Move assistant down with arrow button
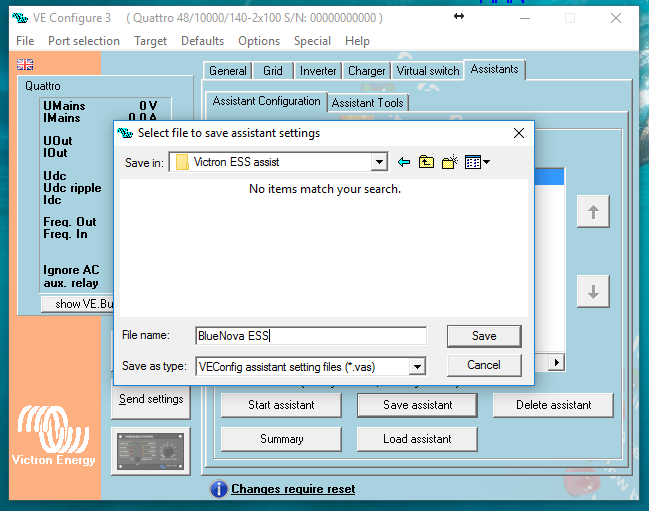 pyautogui.click(x=593, y=292)
